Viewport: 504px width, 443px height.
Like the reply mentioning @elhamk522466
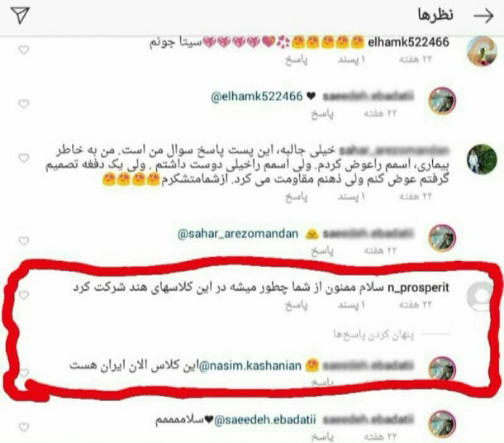pos(24,104)
